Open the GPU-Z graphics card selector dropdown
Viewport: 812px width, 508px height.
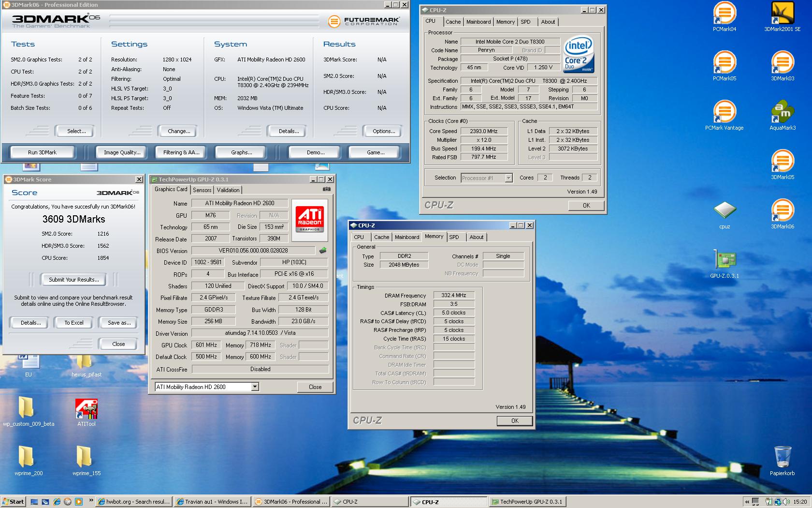[x=255, y=387]
